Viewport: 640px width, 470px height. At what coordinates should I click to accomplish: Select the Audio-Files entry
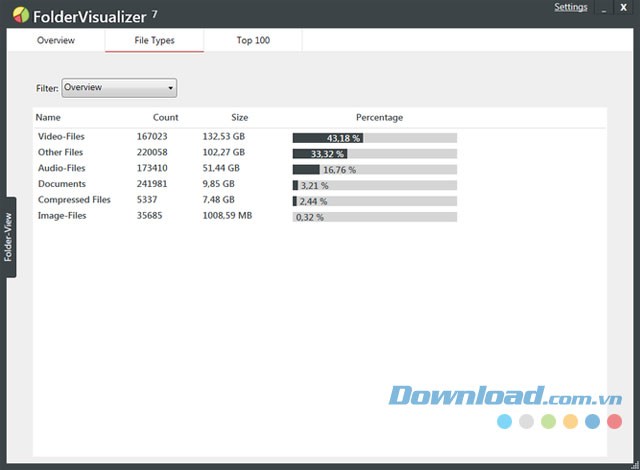tap(62, 169)
